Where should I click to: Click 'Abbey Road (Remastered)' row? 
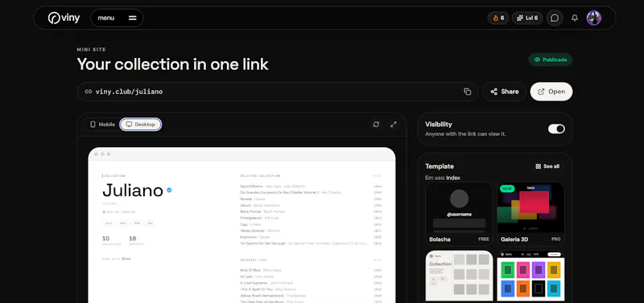click(x=311, y=296)
